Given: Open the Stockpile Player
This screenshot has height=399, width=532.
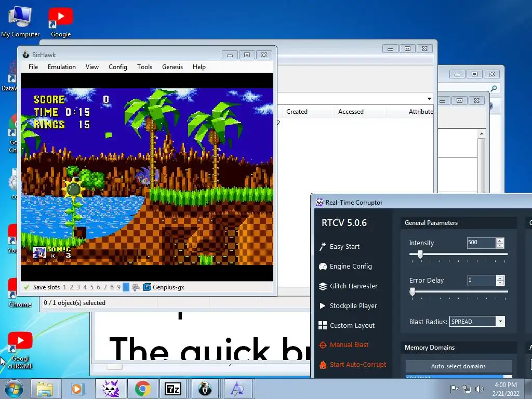Looking at the screenshot, I should pyautogui.click(x=348, y=305).
